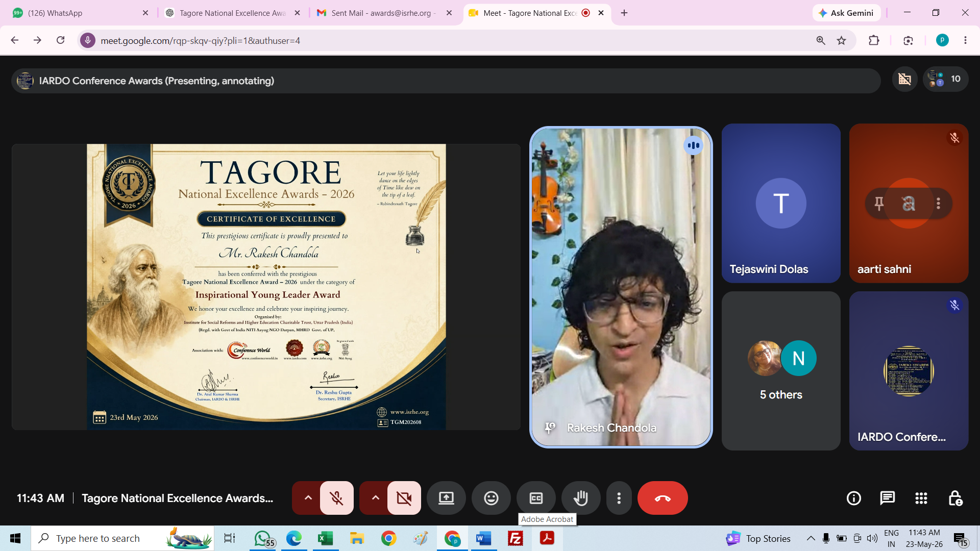The height and width of the screenshot is (551, 980).
Task: Expand audio settings arrow beside microphone
Action: [308, 498]
